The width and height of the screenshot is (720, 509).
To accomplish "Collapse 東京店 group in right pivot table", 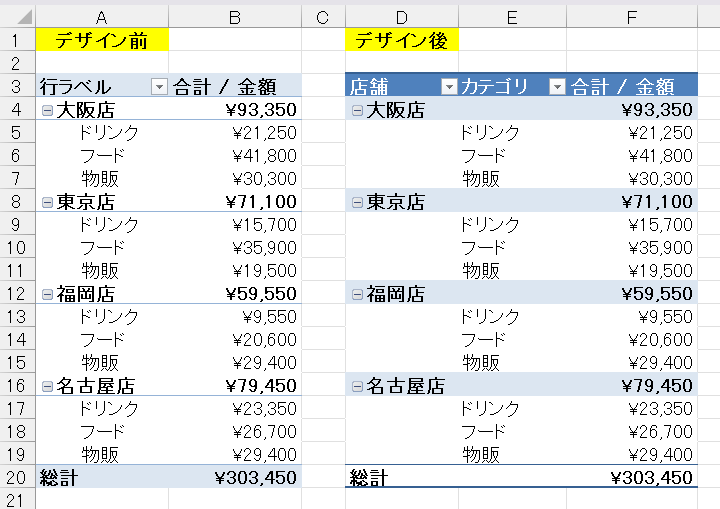I will pyautogui.click(x=357, y=202).
